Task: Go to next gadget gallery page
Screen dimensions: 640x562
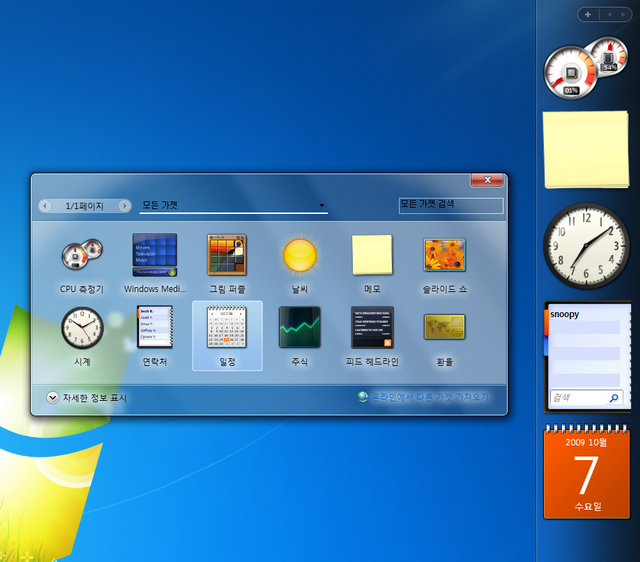Action: (x=124, y=206)
